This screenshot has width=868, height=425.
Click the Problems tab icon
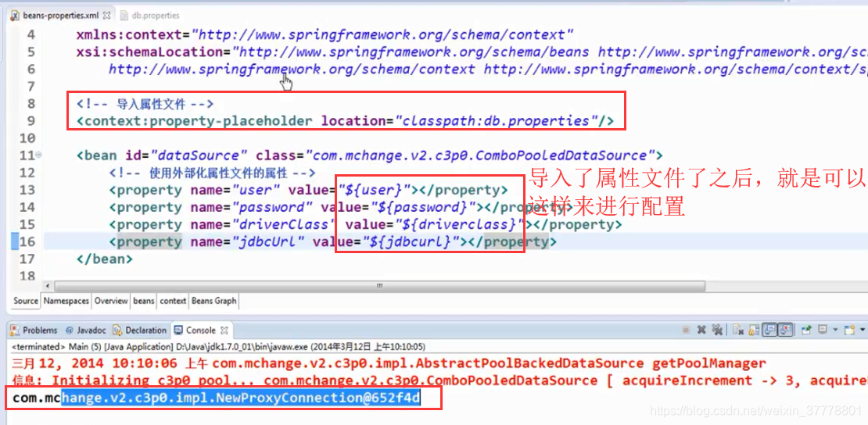click(14, 330)
